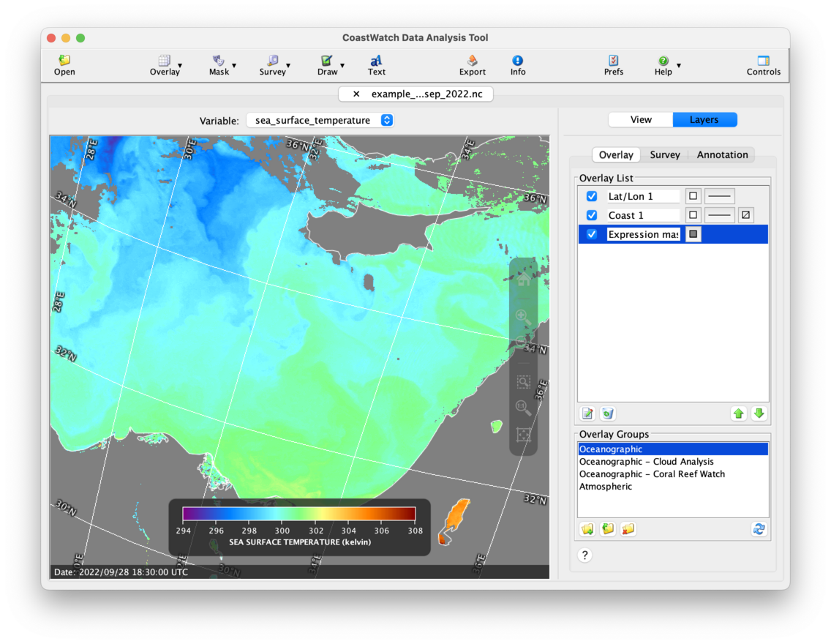Viewport: 831px width, 644px height.
Task: Toggle the Expression mask overlay checkbox
Action: tap(592, 234)
